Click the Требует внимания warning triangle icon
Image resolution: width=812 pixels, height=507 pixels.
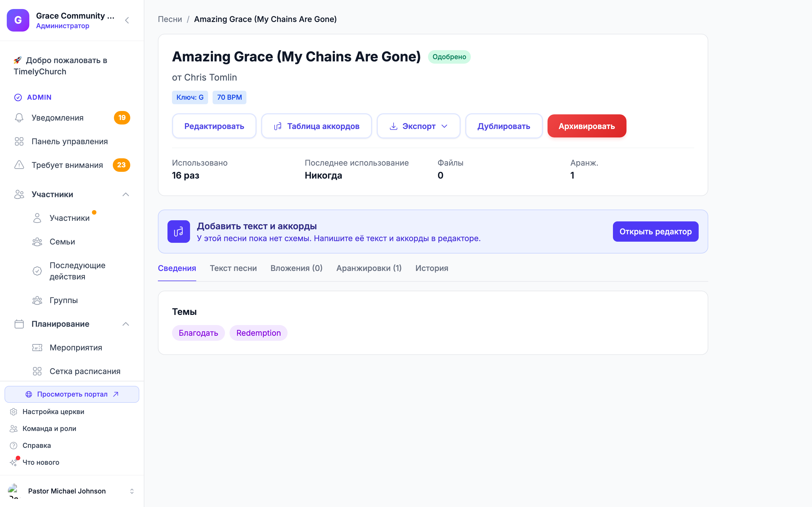click(19, 165)
